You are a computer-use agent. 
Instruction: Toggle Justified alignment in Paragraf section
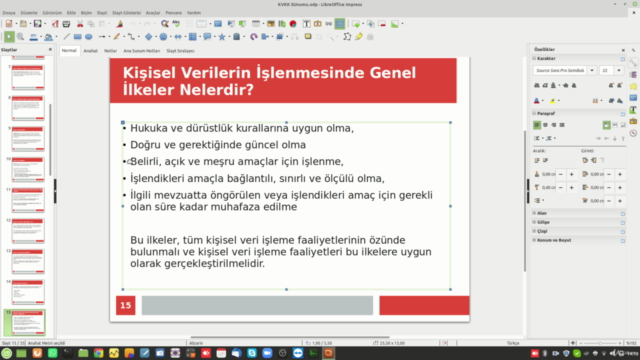562,125
